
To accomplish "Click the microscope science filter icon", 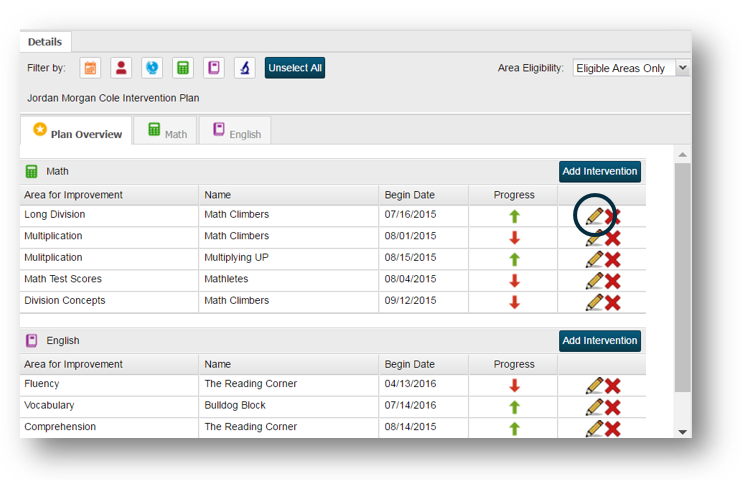I will tap(244, 68).
